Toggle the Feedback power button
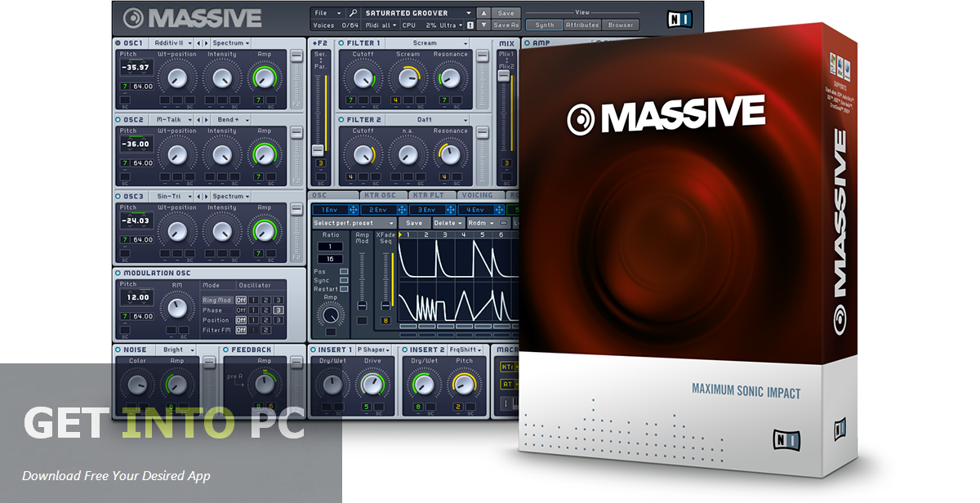 [226, 349]
